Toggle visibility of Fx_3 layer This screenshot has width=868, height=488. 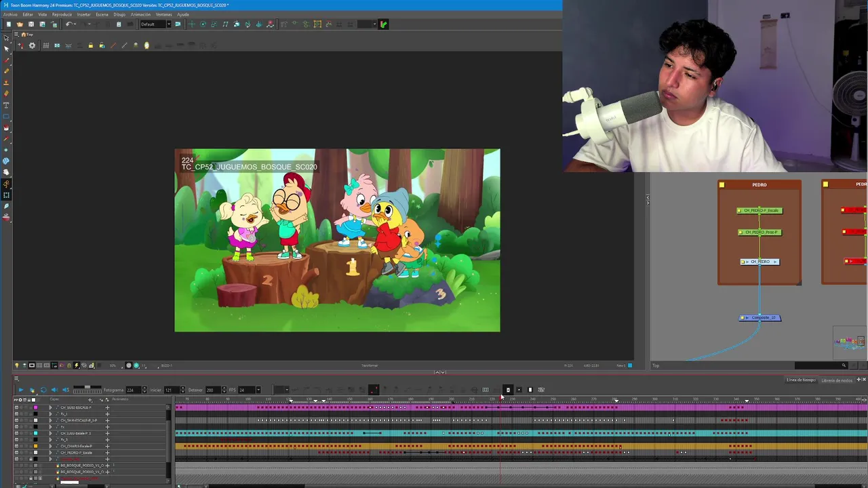[16, 439]
